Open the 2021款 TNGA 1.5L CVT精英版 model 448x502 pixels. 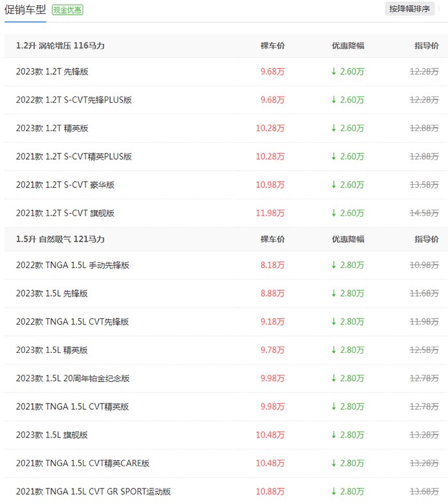click(72, 407)
